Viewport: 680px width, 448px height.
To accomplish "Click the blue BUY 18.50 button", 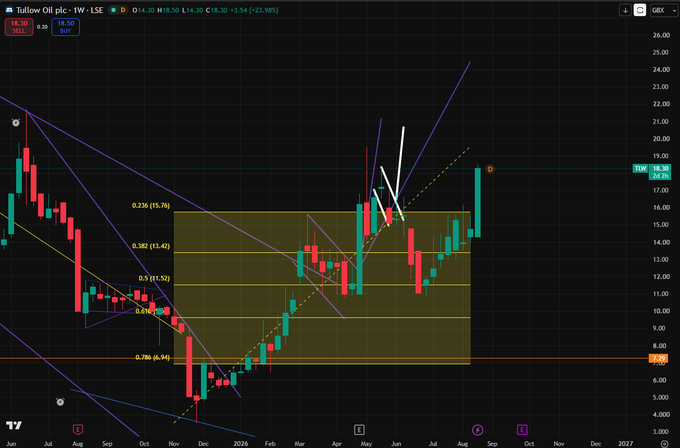I will point(65,27).
